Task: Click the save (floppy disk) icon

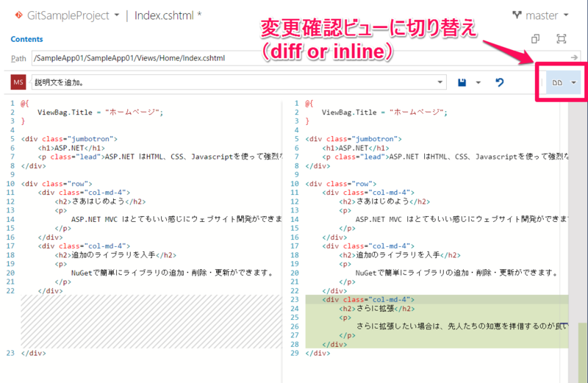Action: pos(462,82)
